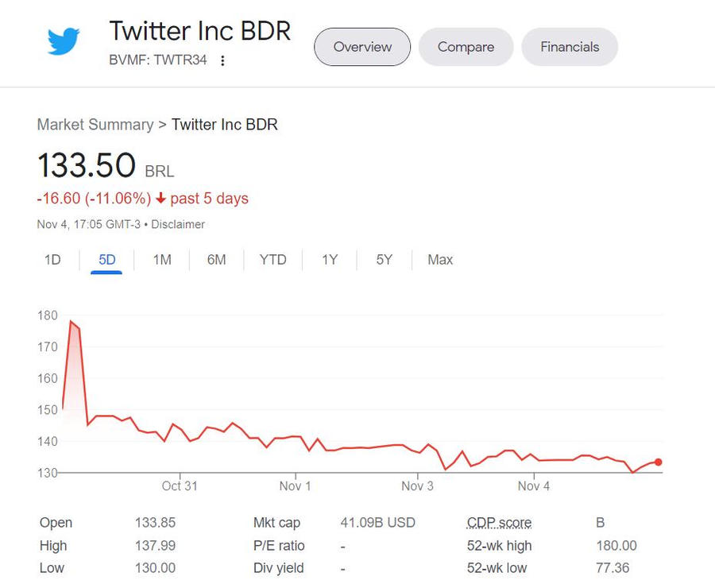Switch chart to 1M range
Image resolution: width=715 pixels, height=588 pixels.
[x=162, y=260]
